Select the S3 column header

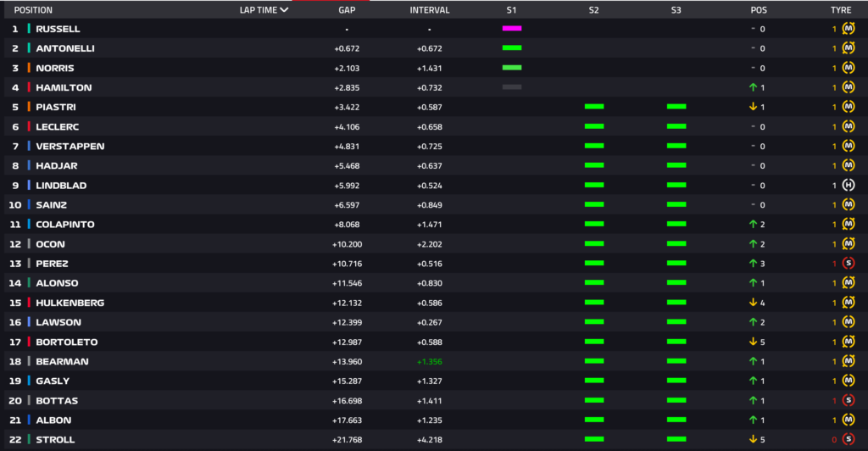(676, 10)
